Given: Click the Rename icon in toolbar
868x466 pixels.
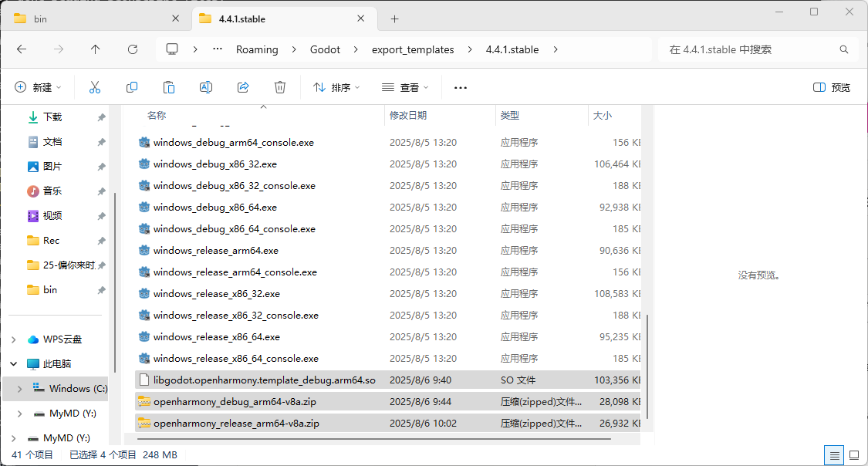Looking at the screenshot, I should coord(206,87).
